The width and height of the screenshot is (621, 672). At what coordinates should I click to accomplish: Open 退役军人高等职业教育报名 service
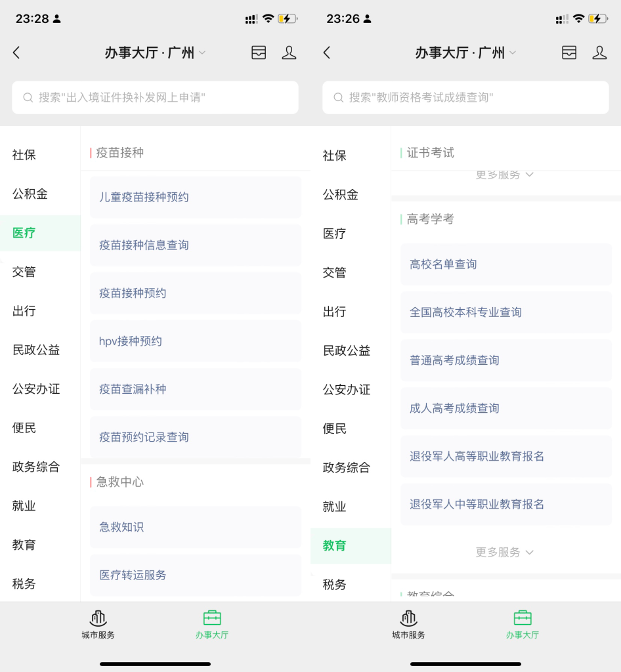[x=505, y=456]
